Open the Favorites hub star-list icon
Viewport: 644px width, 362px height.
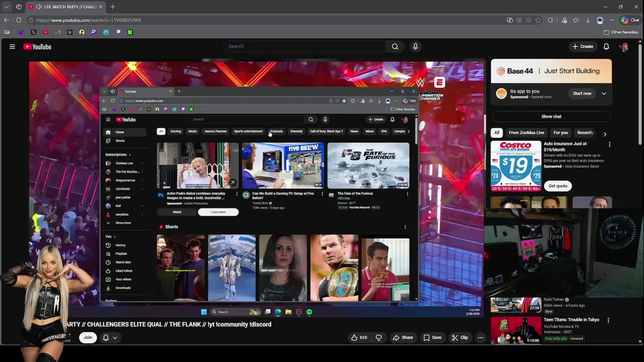pos(576,20)
